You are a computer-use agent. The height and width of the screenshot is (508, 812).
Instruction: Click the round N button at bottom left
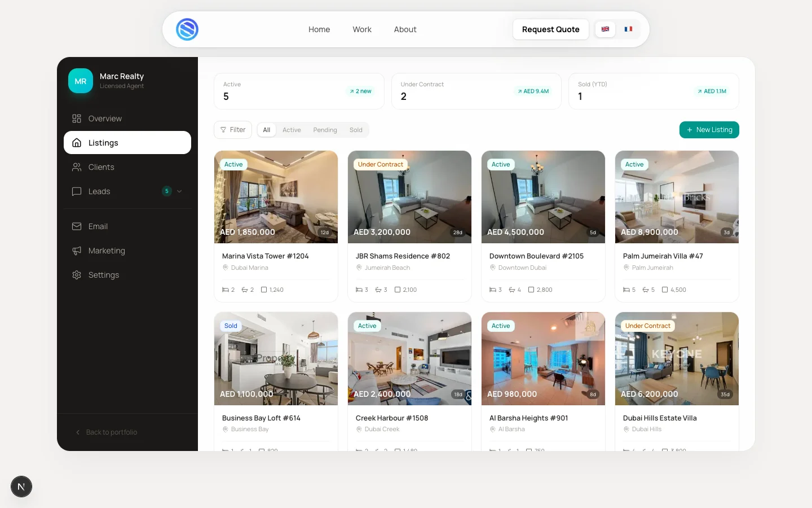click(21, 487)
